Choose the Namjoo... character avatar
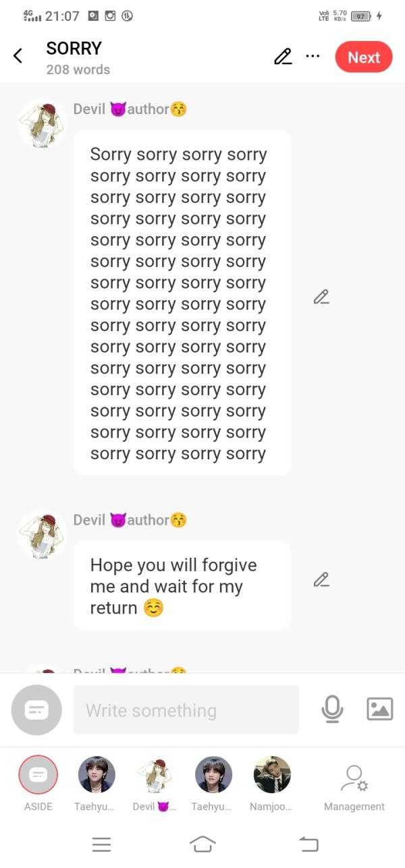 point(271,782)
